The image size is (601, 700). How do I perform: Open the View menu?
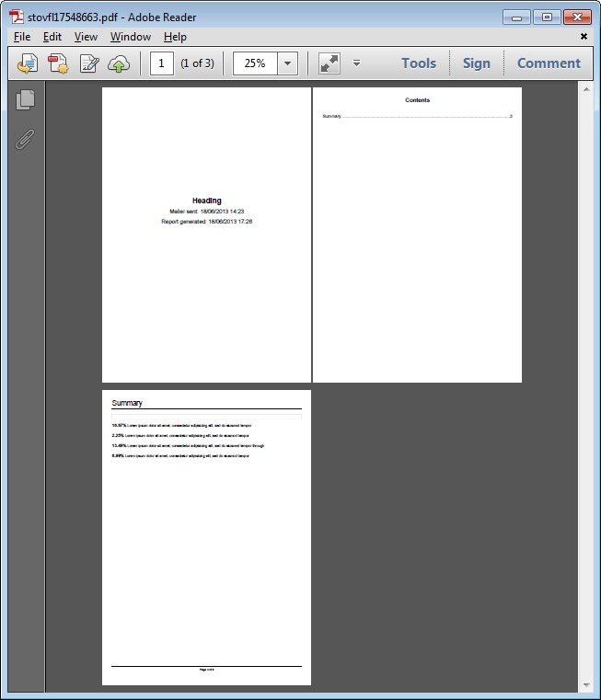pos(86,37)
